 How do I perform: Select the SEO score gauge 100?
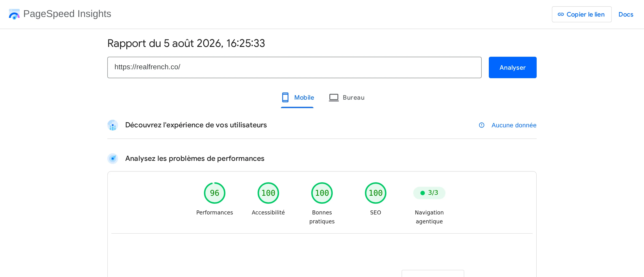point(375,193)
